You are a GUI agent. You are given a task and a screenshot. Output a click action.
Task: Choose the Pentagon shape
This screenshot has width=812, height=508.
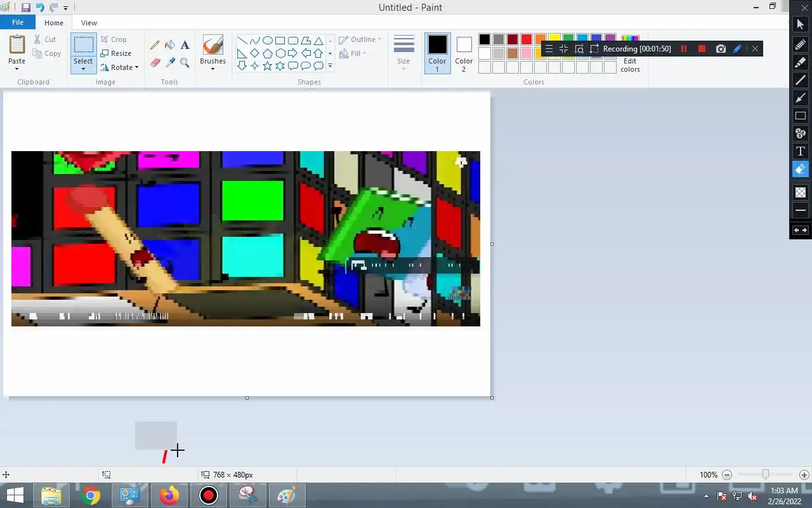pos(267,53)
